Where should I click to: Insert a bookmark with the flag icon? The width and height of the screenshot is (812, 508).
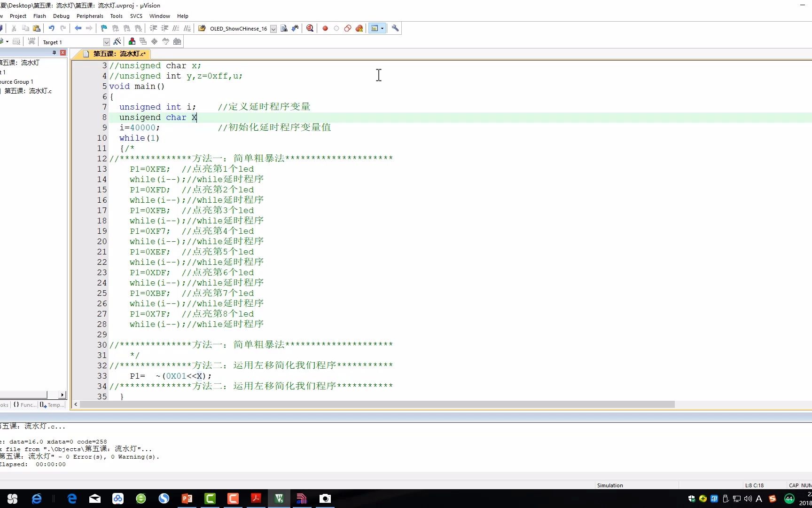click(104, 28)
